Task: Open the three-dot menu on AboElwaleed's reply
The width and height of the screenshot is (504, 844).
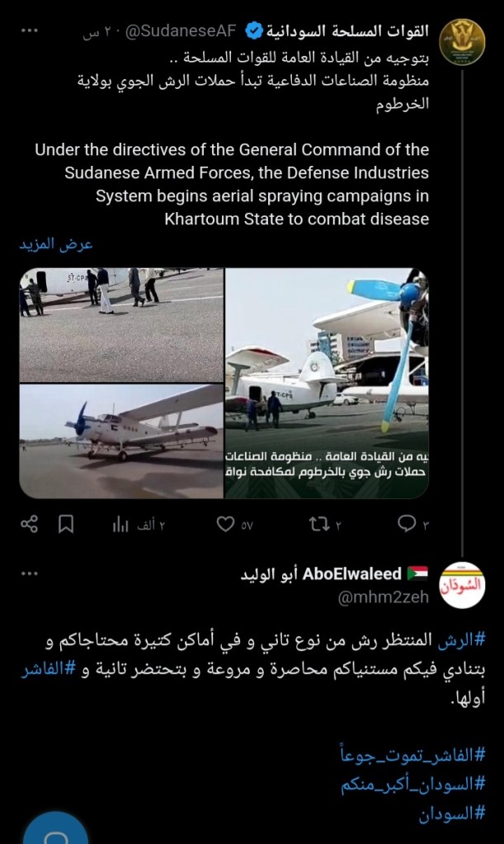Action: tap(30, 573)
